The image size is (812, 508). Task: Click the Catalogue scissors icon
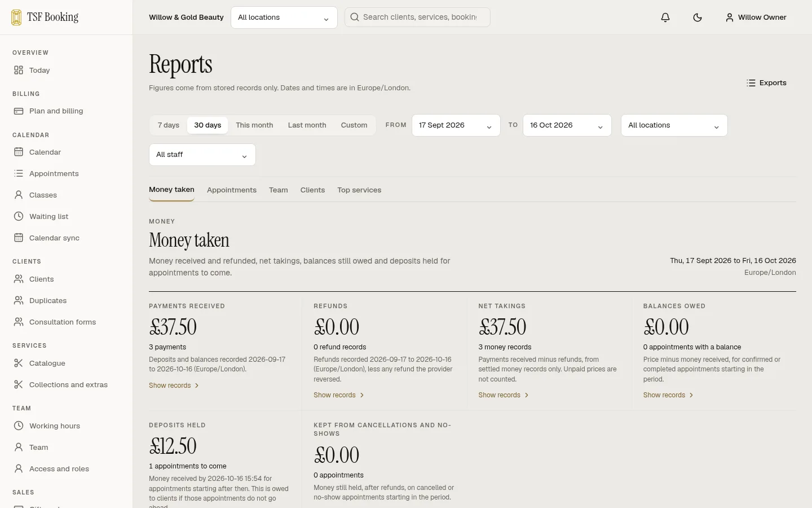pyautogui.click(x=19, y=364)
